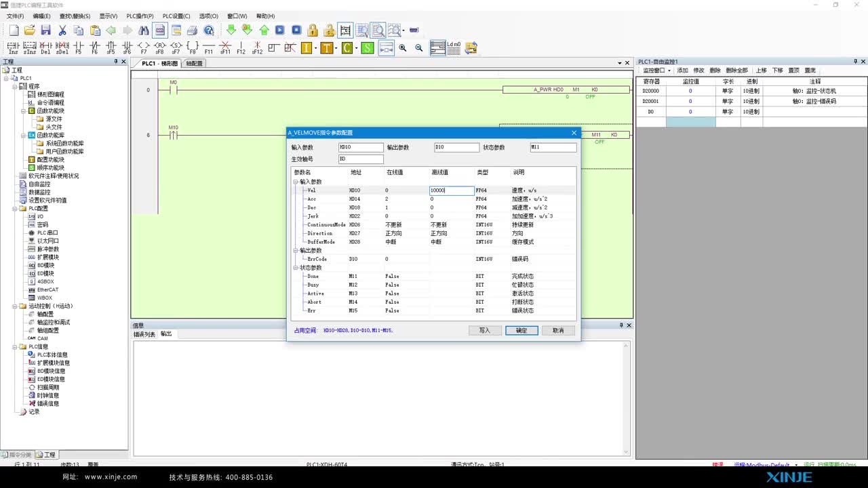The height and width of the screenshot is (488, 868).
Task: Click the Del delete-row ladder icon
Action: [45, 47]
